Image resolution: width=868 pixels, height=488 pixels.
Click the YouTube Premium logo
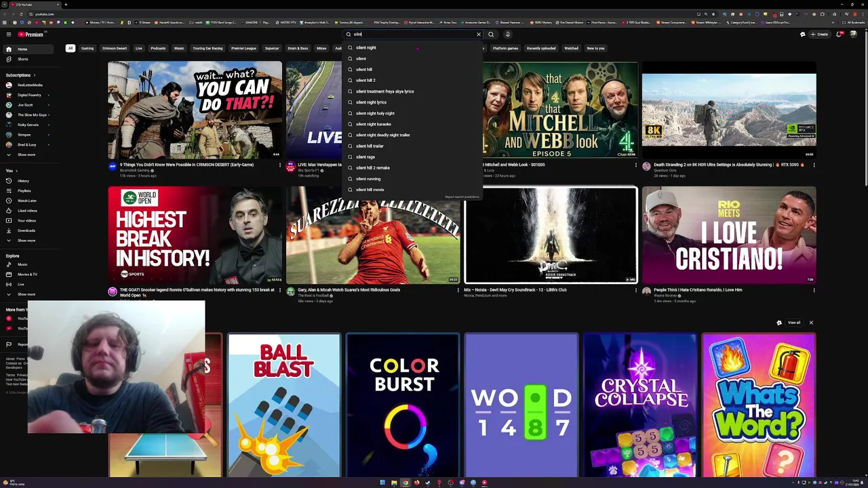click(31, 34)
